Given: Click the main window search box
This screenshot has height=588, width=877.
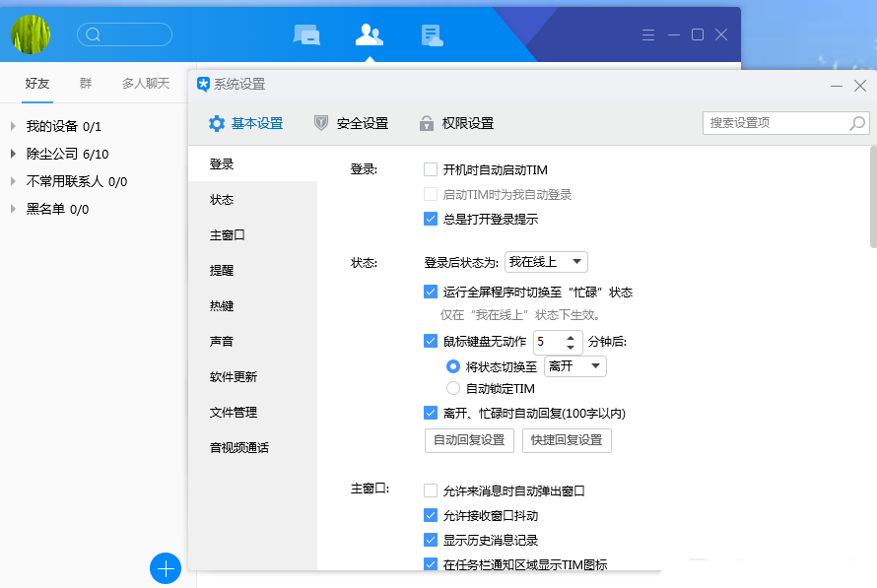Looking at the screenshot, I should (124, 34).
